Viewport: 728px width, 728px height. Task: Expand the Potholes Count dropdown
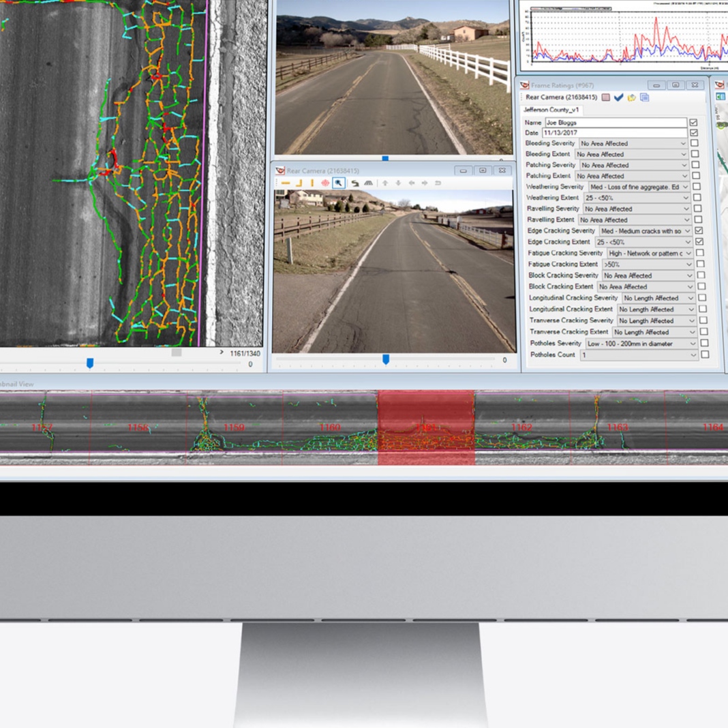693,354
